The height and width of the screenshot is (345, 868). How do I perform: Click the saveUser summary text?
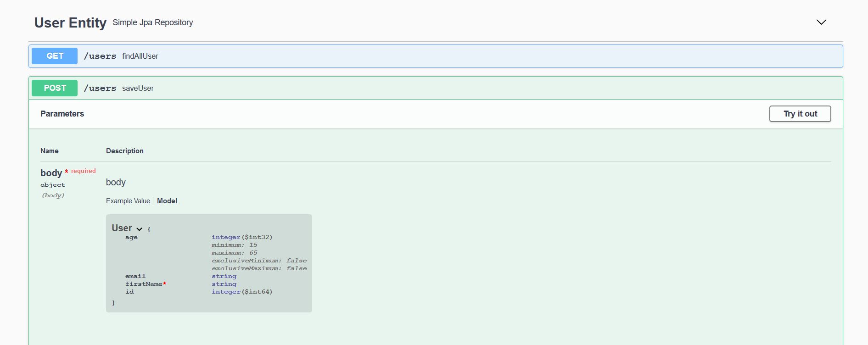pyautogui.click(x=138, y=88)
